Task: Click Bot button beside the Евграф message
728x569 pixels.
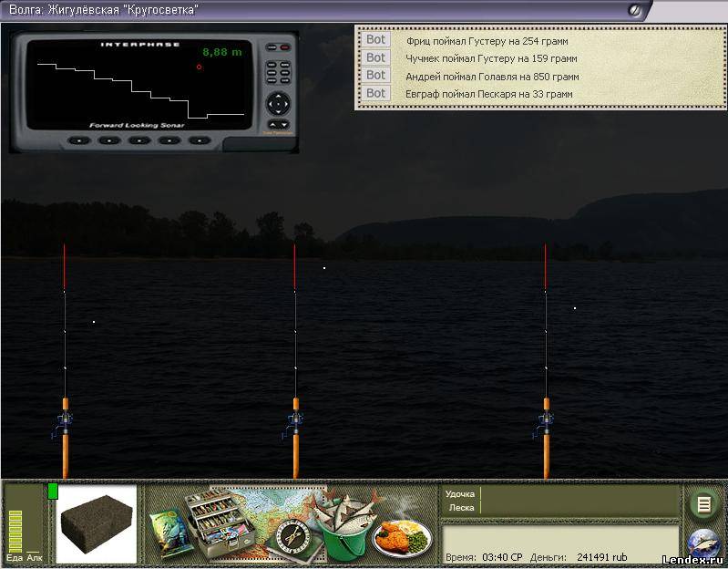Action: [375, 93]
